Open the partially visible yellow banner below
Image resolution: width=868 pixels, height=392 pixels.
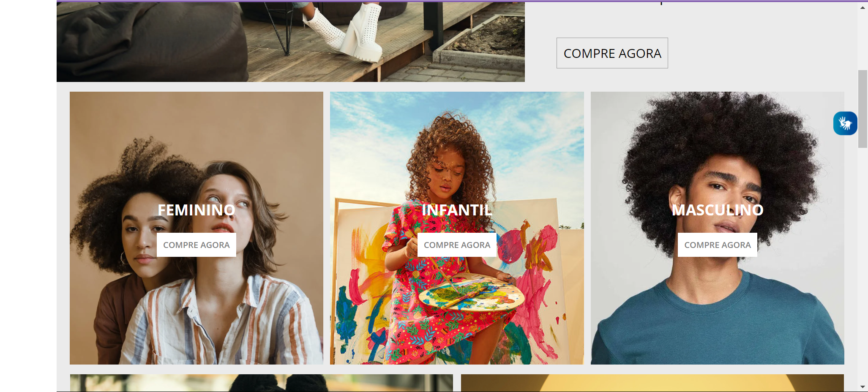(x=652, y=383)
